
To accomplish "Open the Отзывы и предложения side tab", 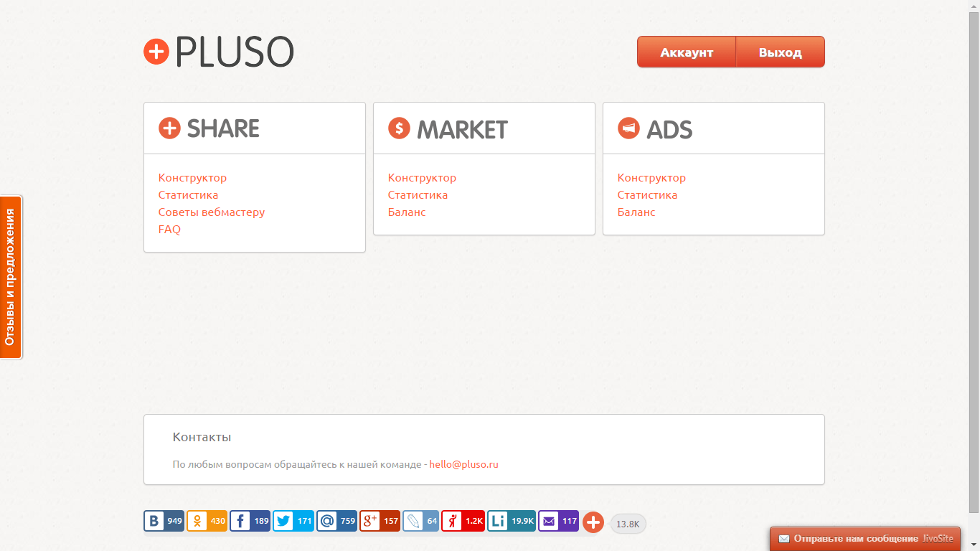I will [11, 277].
